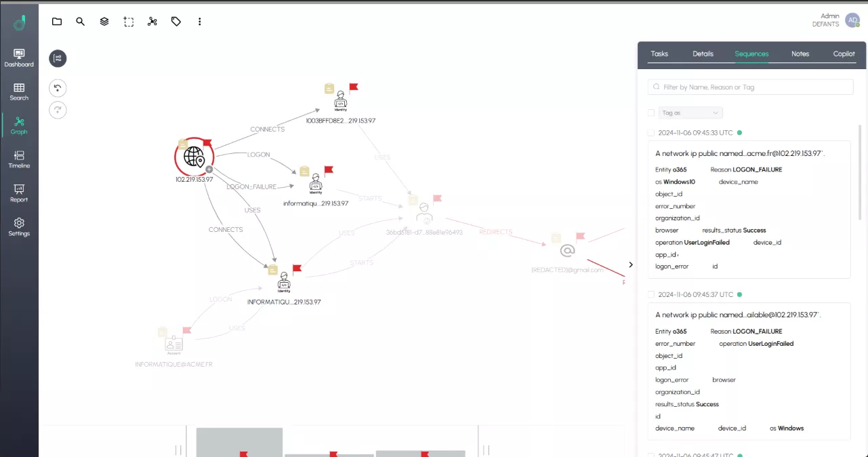Click the Defants logo at top left
Screen dimensions: 868x457
19,23
